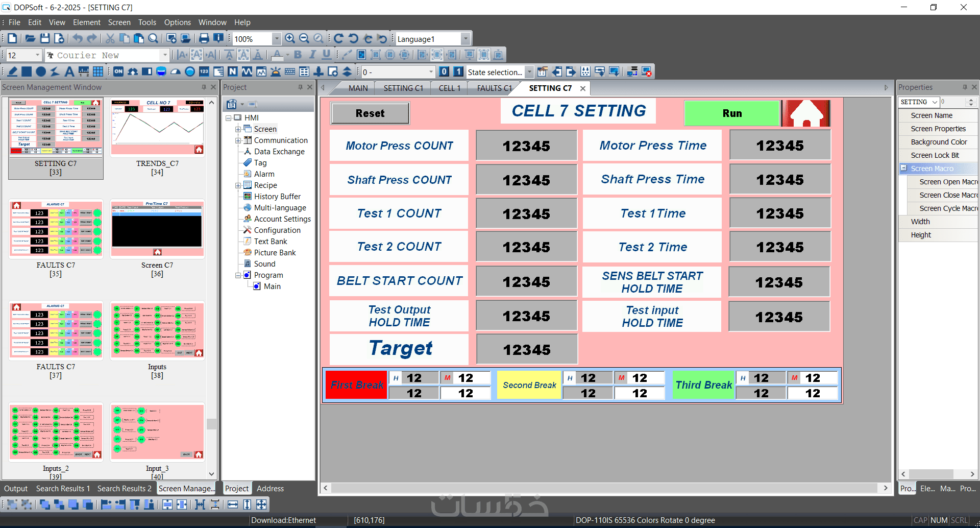Open the Language1 dropdown
The height and width of the screenshot is (528, 980).
pyautogui.click(x=465, y=39)
